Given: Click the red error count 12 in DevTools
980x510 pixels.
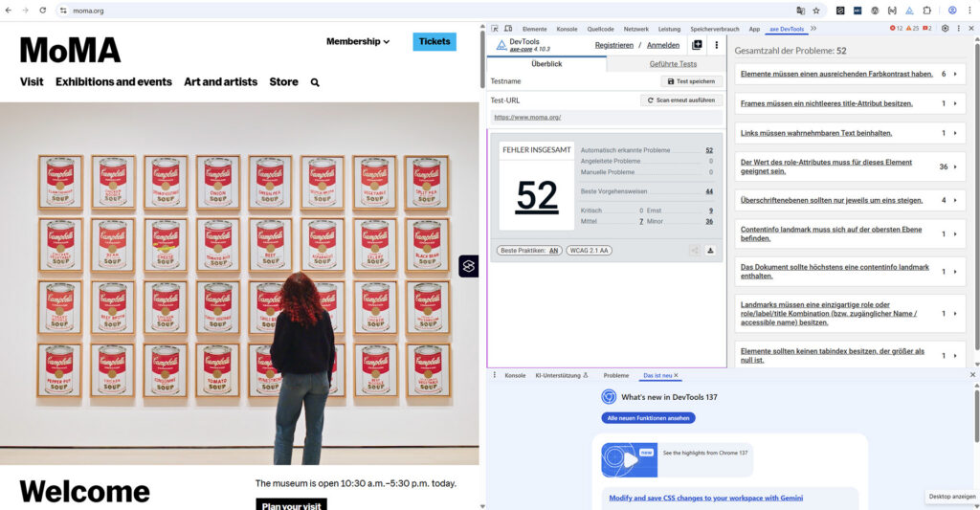Looking at the screenshot, I should (x=896, y=29).
